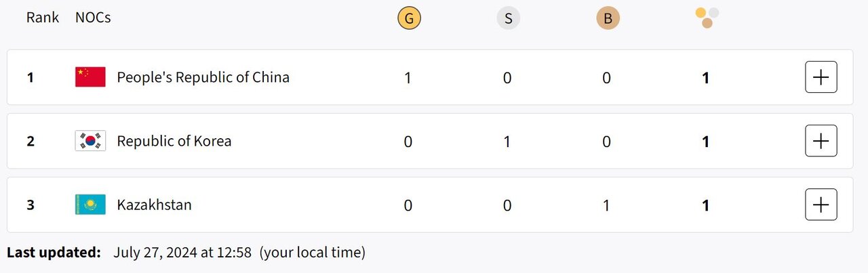
Task: Click the Rank column header
Action: coord(43,18)
